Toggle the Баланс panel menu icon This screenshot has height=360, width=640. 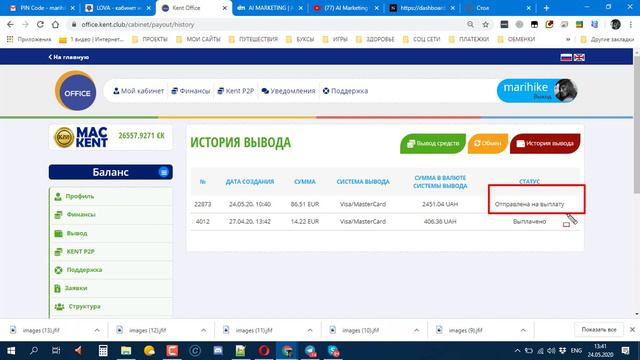[x=164, y=172]
